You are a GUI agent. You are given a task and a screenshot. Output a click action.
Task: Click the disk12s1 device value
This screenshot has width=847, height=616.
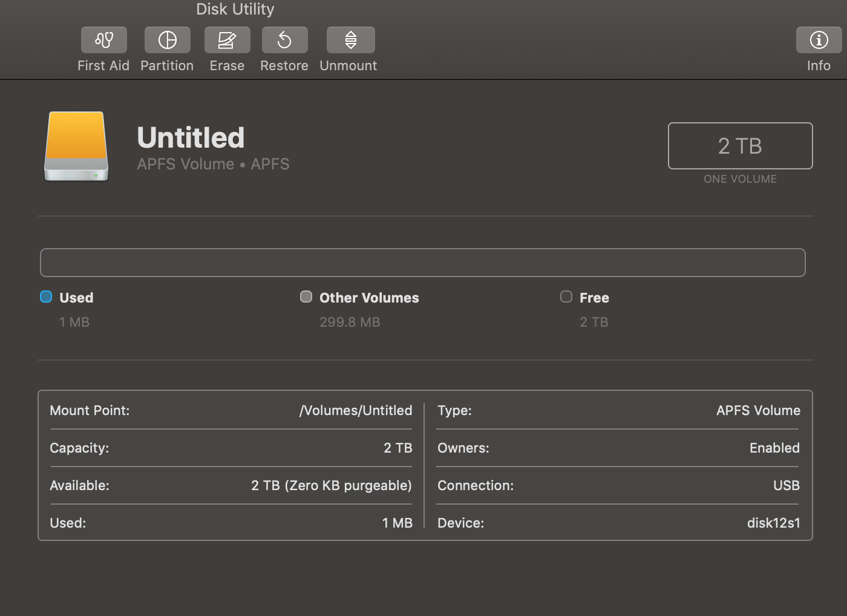pos(774,523)
